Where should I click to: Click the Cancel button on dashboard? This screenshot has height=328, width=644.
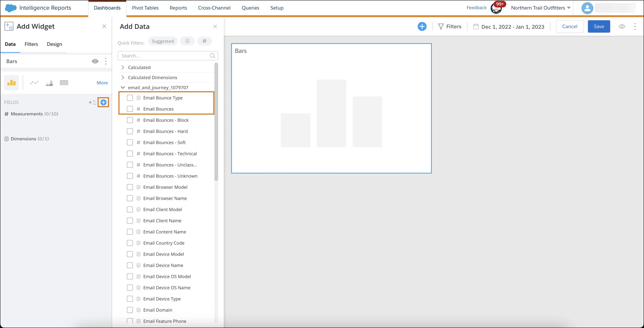tap(570, 26)
